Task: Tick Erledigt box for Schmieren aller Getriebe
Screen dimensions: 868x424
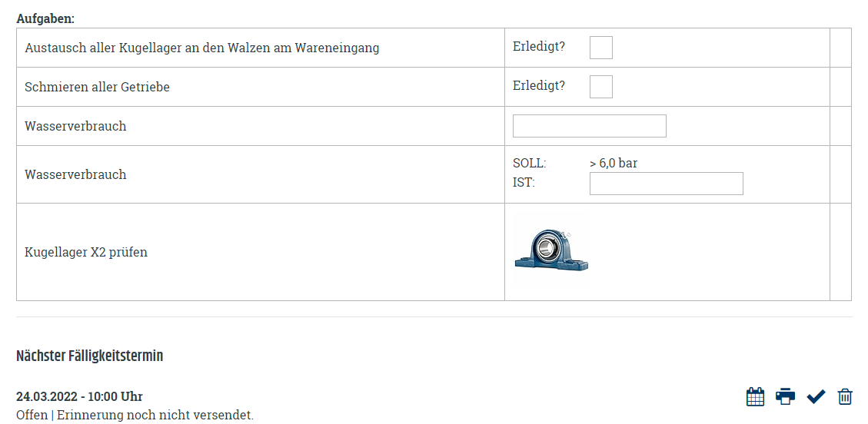Action: (600, 87)
